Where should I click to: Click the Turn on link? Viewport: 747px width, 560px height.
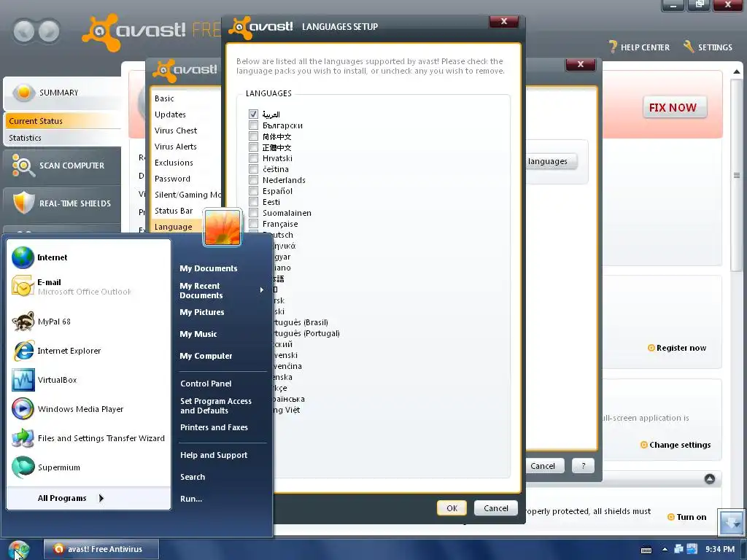point(692,517)
